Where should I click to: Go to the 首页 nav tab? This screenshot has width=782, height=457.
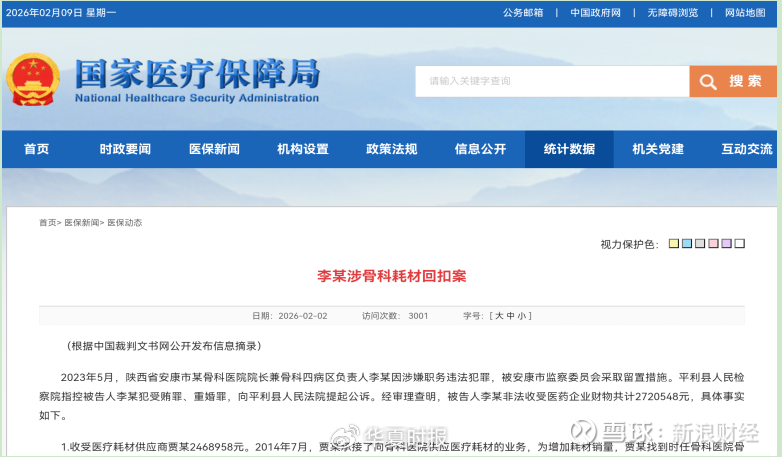pyautogui.click(x=36, y=149)
